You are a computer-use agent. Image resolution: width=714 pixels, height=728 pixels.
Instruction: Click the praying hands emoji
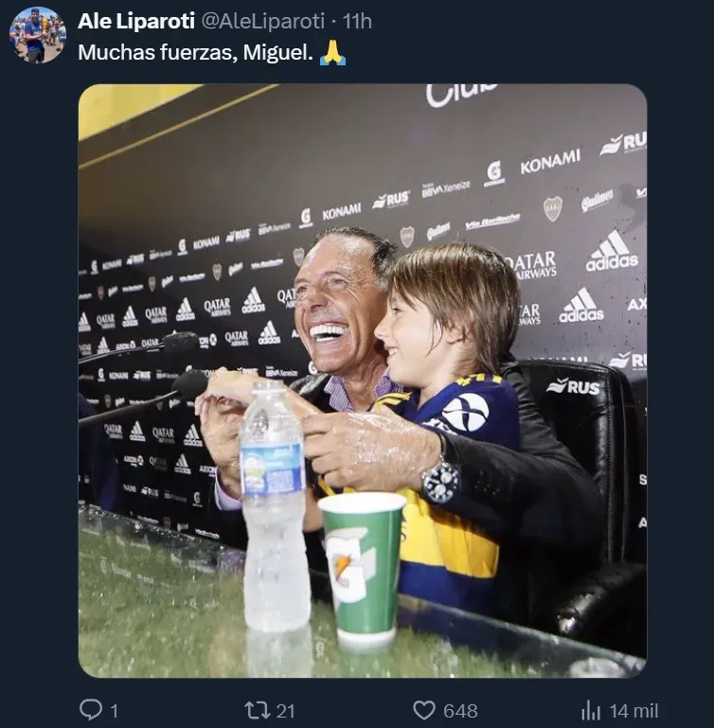pos(332,53)
